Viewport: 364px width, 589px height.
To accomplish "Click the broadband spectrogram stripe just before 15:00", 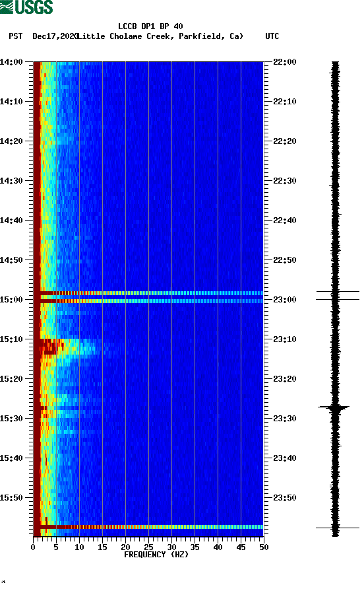I will [148, 293].
